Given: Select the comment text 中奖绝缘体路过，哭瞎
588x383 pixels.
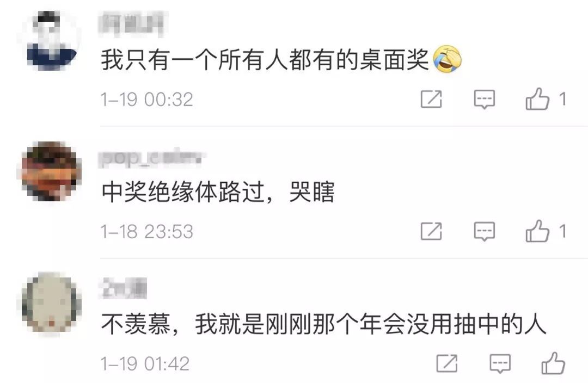Looking at the screenshot, I should (x=218, y=192).
